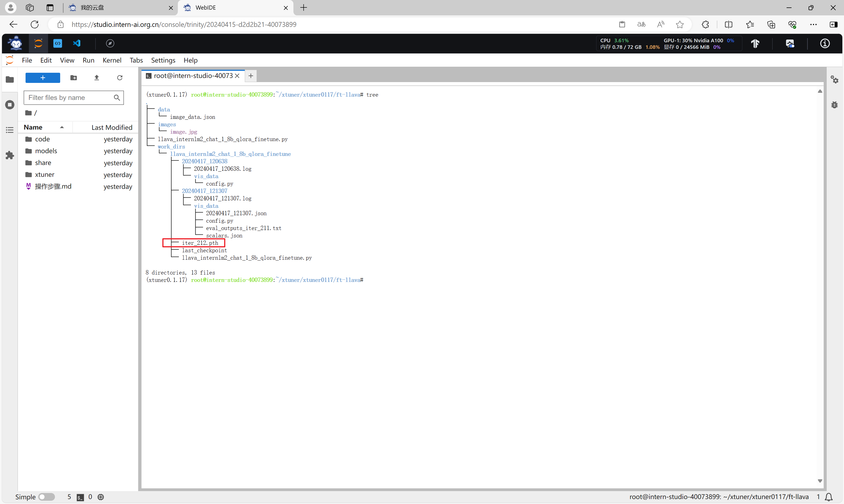Viewport: 844px width, 504px height.
Task: Open the Run menu
Action: (88, 60)
